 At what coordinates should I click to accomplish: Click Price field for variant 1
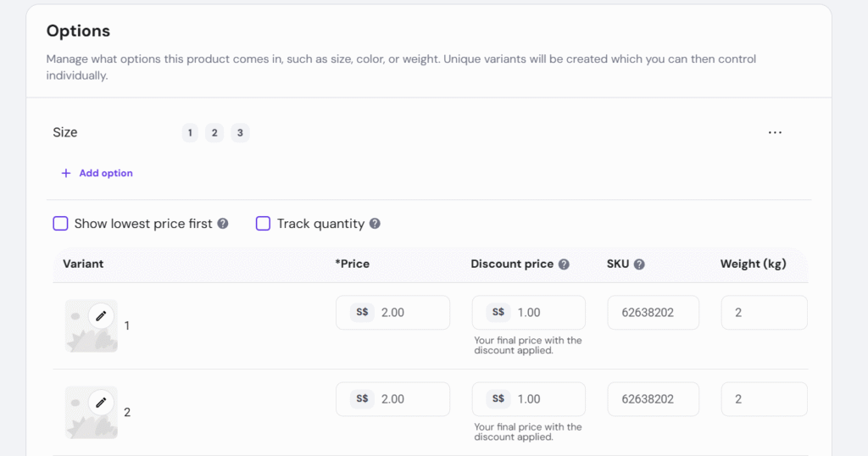[412, 313]
